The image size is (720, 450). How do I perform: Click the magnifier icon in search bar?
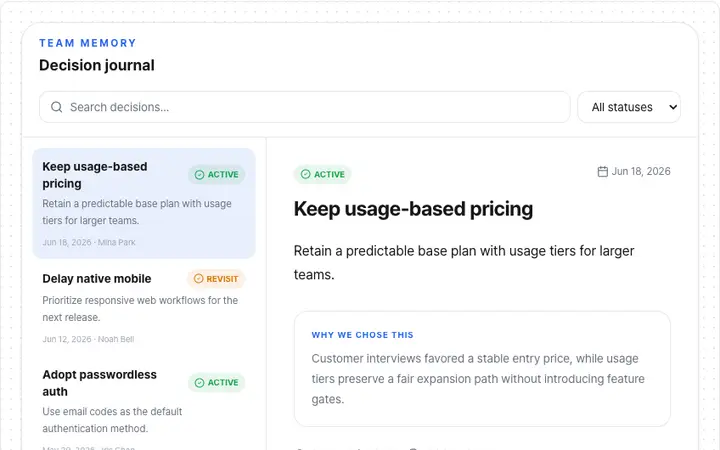[x=56, y=107]
